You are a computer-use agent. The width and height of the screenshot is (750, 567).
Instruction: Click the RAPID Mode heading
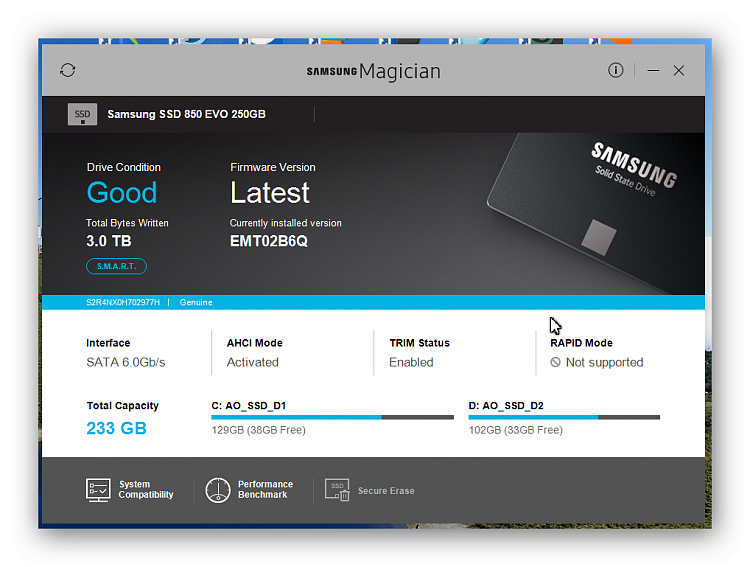tap(581, 343)
